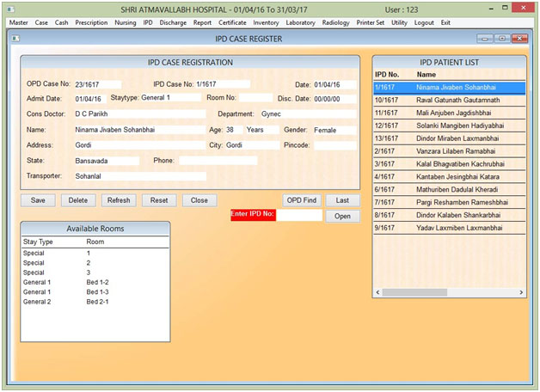Click the OPD Find button

pos(302,200)
